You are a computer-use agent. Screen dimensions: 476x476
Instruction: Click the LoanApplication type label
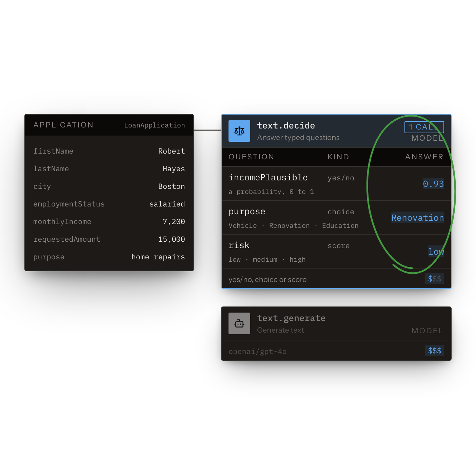tap(155, 125)
